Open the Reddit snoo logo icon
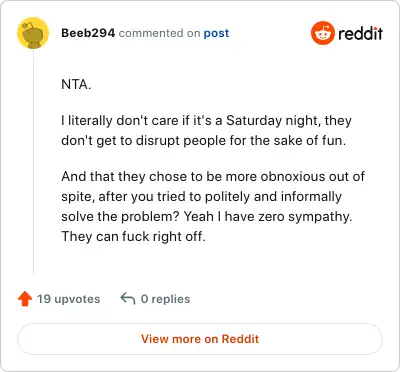 click(322, 33)
